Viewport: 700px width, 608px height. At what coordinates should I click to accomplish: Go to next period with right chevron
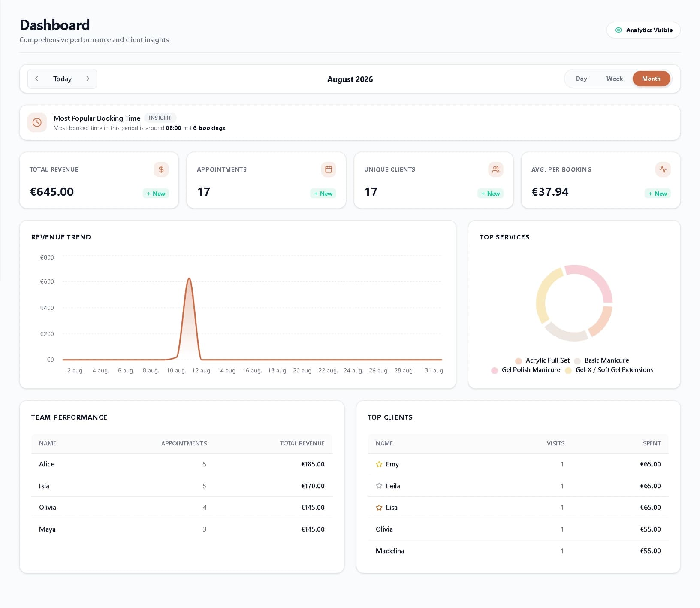(x=88, y=79)
